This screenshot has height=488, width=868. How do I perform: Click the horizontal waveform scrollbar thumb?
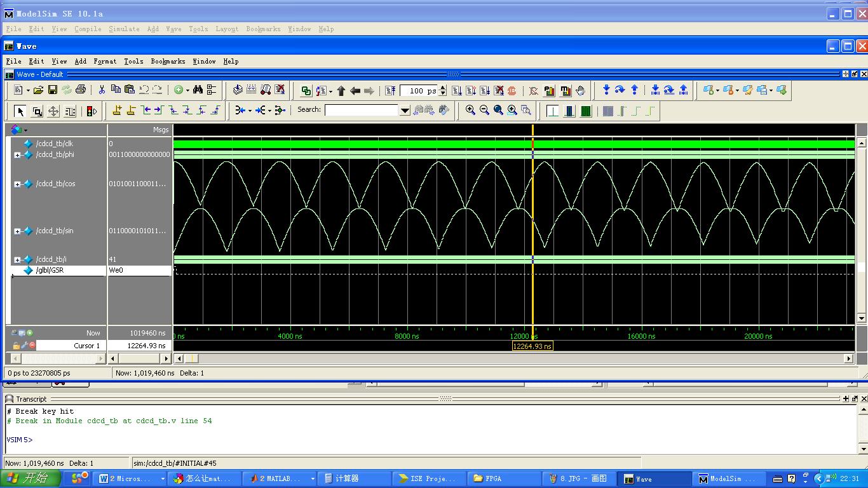[x=192, y=358]
